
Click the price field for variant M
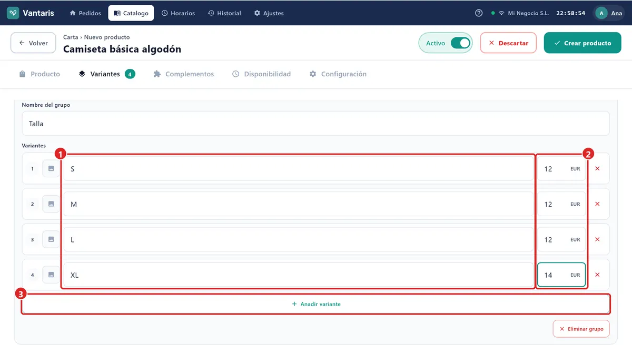pyautogui.click(x=561, y=204)
